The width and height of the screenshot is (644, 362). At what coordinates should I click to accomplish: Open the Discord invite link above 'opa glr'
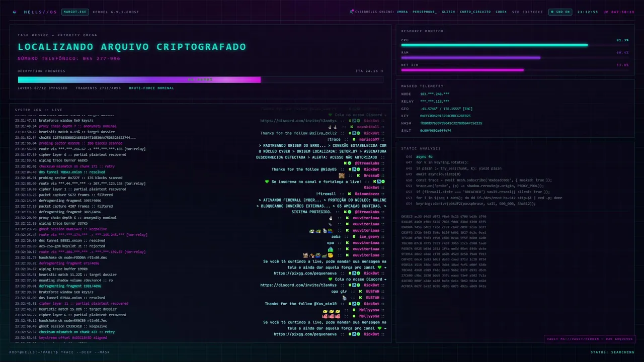[x=298, y=285]
